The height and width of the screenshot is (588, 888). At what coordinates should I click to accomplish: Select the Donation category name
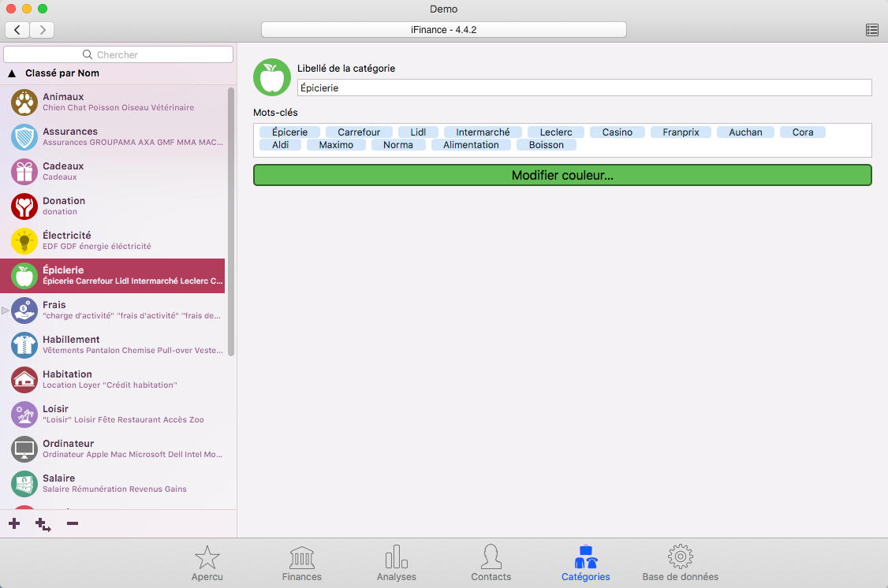click(x=64, y=201)
